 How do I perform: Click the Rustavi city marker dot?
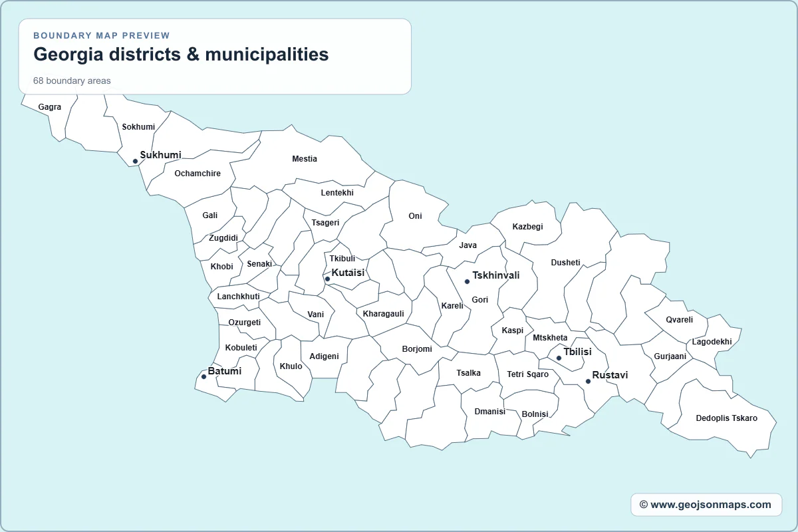point(588,381)
